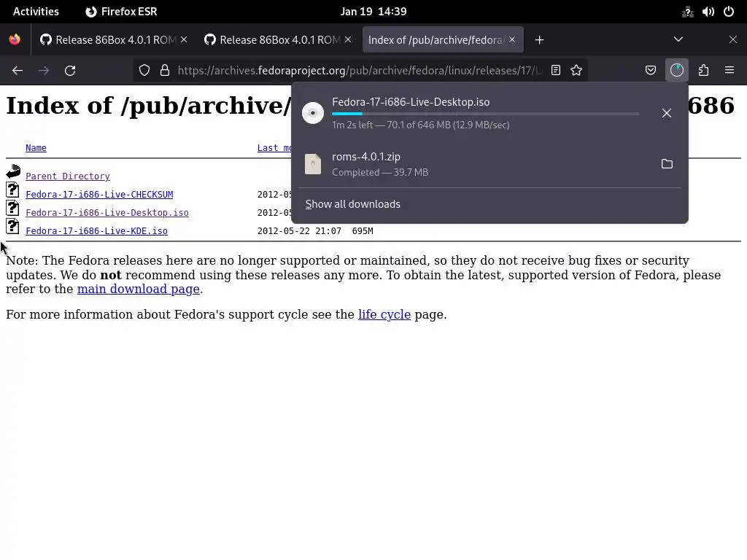Click the unknown-file icon beside Live-CHECKSUM
This screenshot has height=560, width=747.
coord(13,190)
